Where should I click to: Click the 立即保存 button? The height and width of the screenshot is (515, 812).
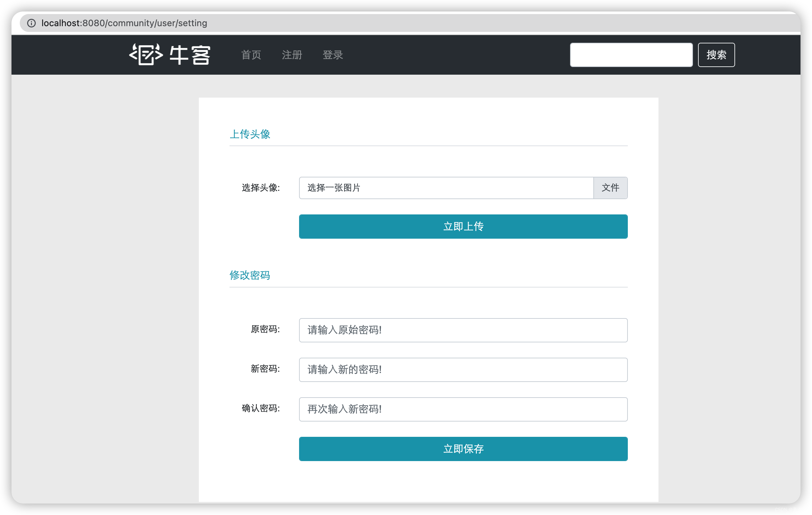[463, 449]
